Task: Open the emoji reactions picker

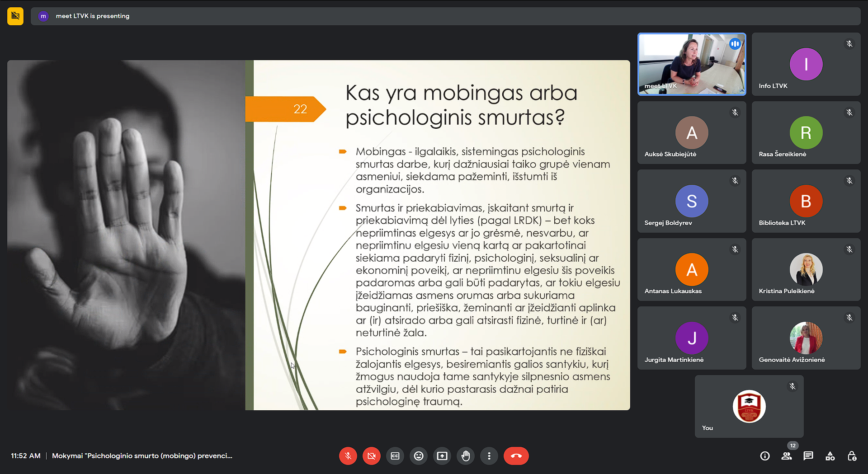Action: [419, 456]
